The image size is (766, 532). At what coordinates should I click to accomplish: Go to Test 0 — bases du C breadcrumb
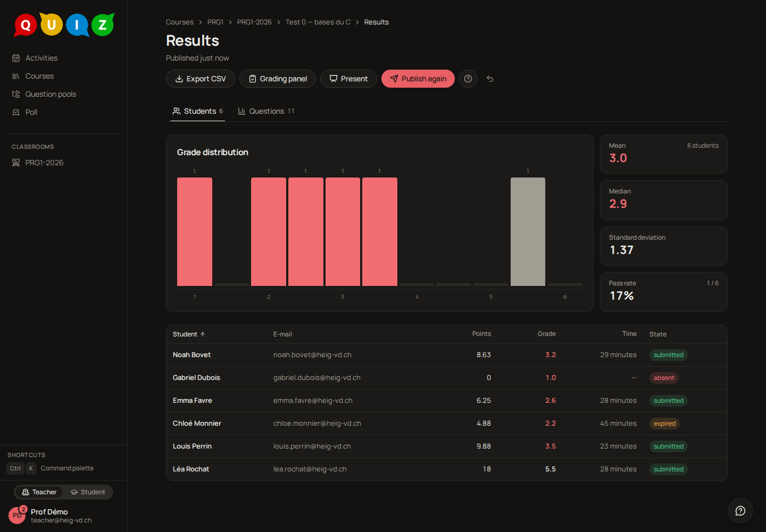point(318,22)
